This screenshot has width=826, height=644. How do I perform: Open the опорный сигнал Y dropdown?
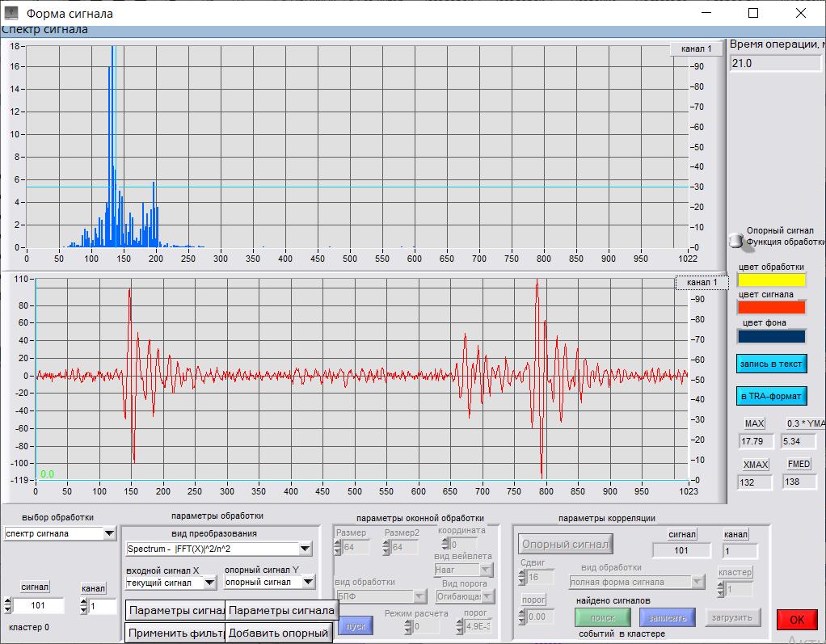308,583
